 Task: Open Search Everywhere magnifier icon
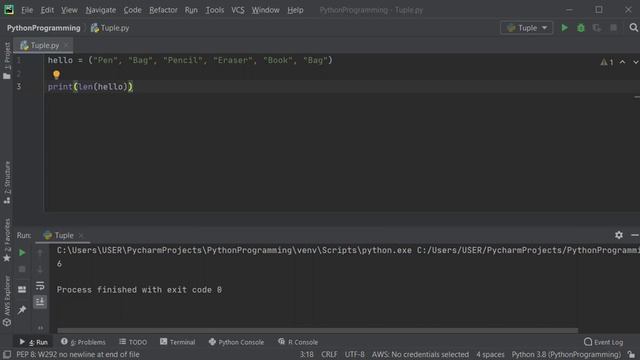633,28
